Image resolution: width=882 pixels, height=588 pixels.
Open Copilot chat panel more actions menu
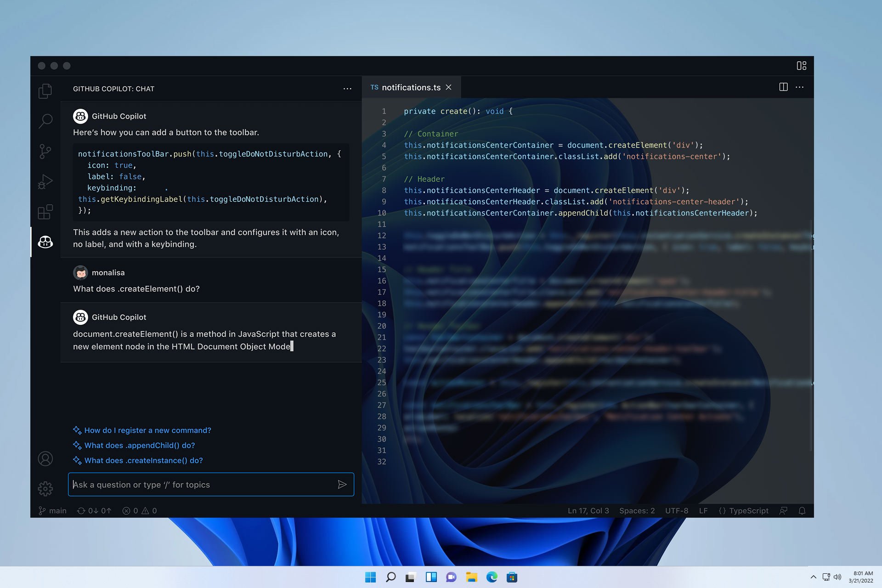(x=347, y=89)
